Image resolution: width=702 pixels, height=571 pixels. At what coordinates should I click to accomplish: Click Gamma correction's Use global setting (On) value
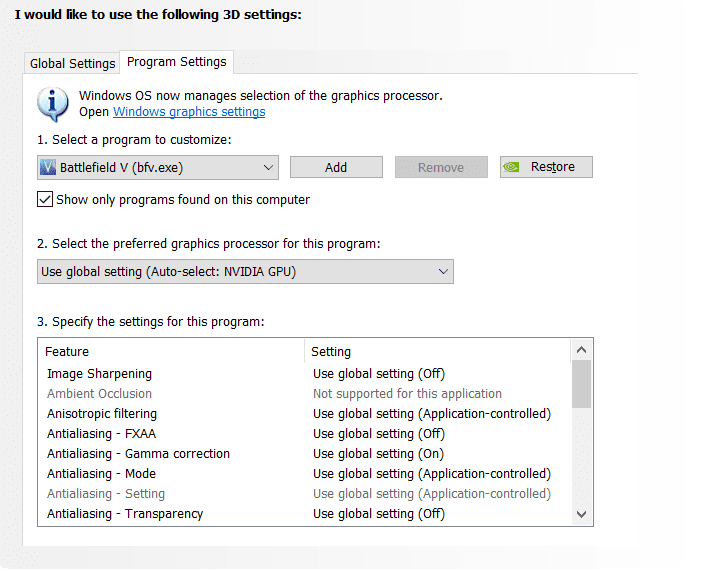[x=378, y=454]
